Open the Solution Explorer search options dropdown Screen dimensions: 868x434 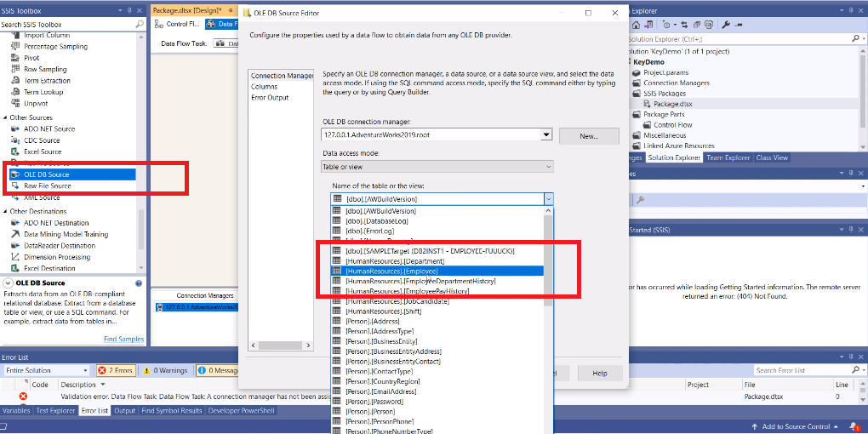(x=862, y=38)
